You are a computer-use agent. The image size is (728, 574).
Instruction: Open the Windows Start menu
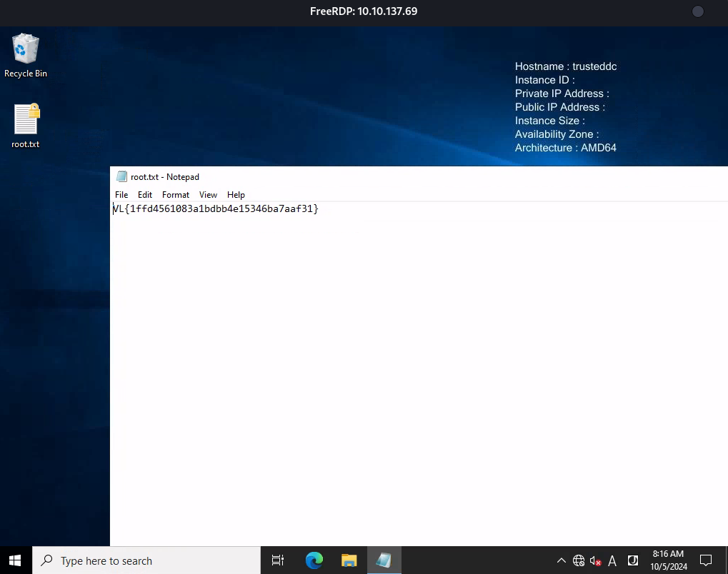15,560
